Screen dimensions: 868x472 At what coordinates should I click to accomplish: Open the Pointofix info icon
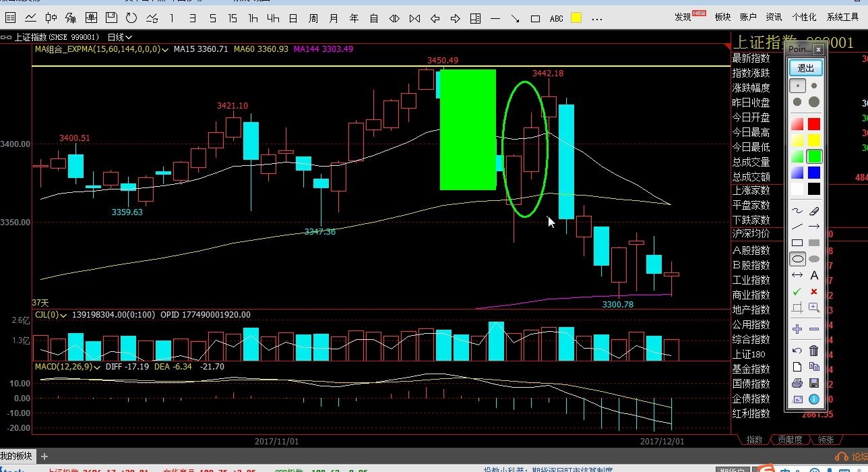click(x=814, y=399)
